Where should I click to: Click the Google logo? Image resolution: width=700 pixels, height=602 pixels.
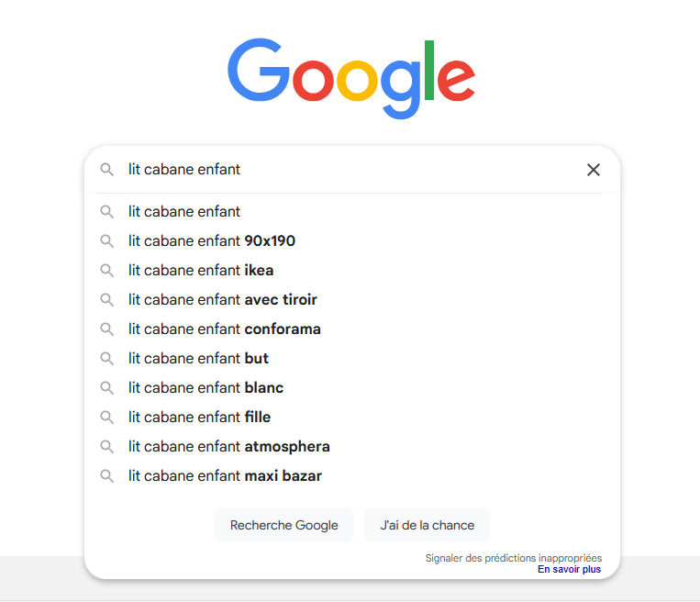[x=351, y=77]
